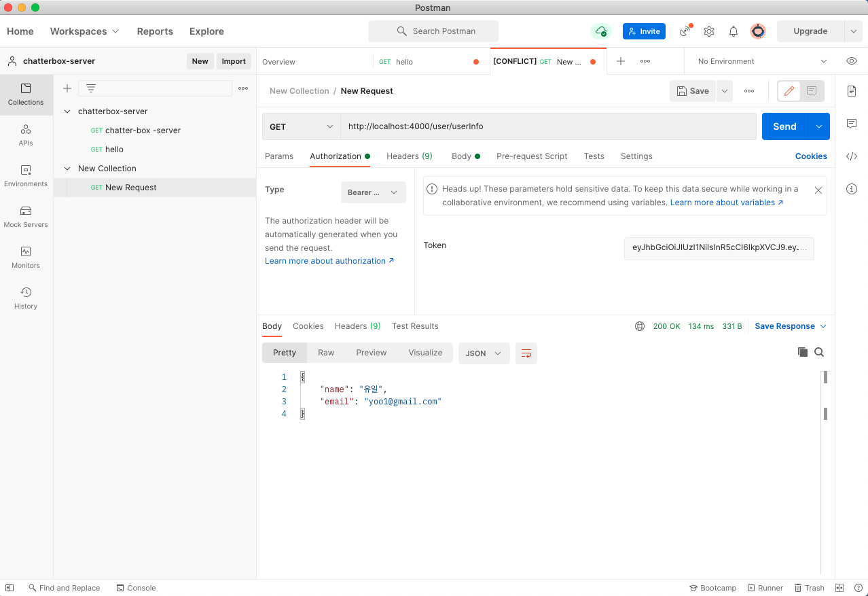This screenshot has width=868, height=596.
Task: Switch to build mode pencil icon
Action: (789, 91)
